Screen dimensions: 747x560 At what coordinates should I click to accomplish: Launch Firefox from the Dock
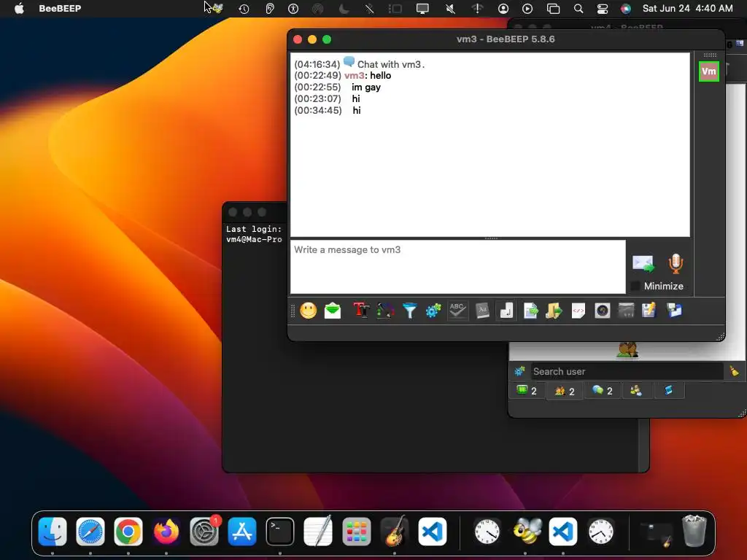coord(166,531)
